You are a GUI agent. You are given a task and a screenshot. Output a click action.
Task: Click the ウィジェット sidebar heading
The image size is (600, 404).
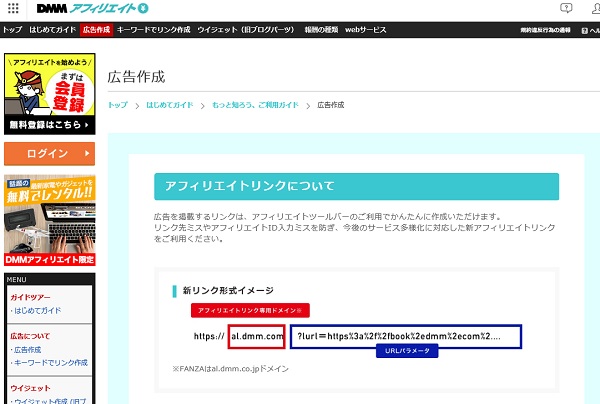[30, 388]
